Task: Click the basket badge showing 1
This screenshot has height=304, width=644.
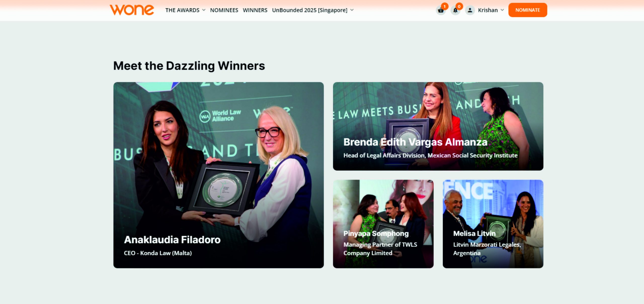Action: (445, 6)
